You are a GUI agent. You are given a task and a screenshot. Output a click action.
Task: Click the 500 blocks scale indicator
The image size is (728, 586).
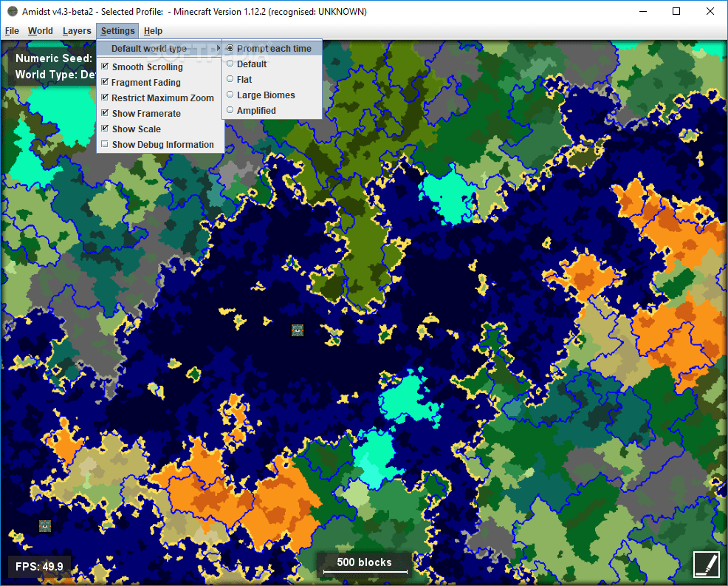click(365, 565)
